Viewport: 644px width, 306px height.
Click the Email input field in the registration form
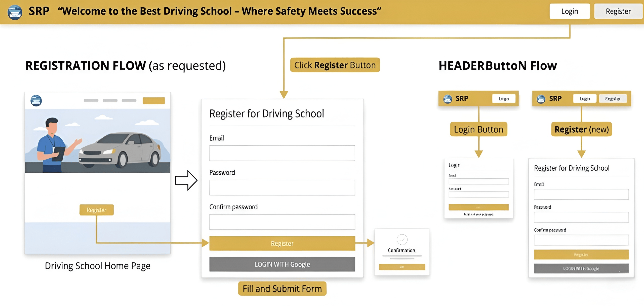coord(282,153)
